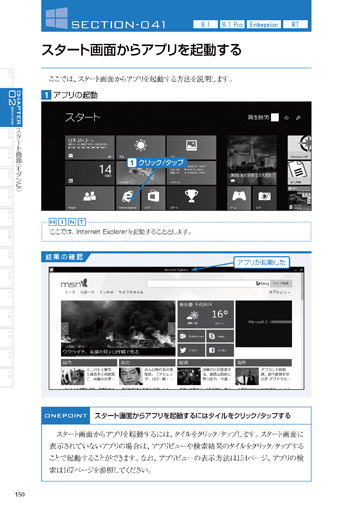Click the Skype tile on msn page
This screenshot has height=510, width=360.
[x=220, y=336]
